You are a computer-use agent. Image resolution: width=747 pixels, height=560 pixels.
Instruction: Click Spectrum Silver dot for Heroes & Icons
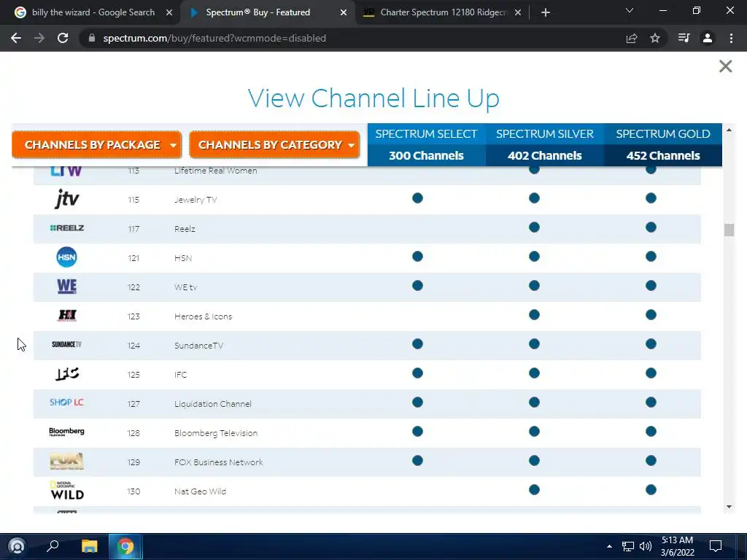pyautogui.click(x=535, y=315)
